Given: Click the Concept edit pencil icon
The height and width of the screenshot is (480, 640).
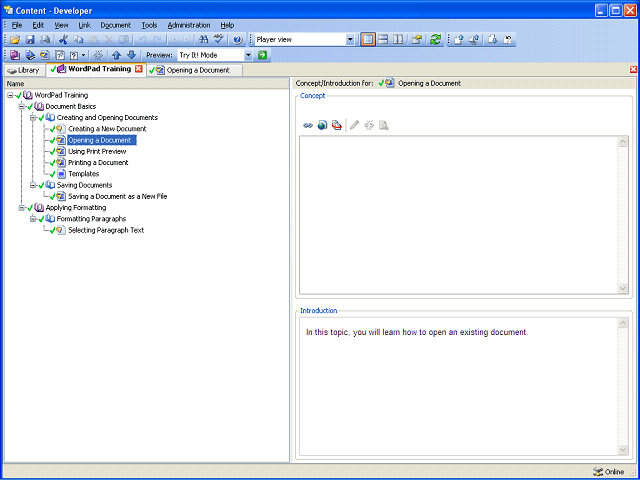Looking at the screenshot, I should click(354, 125).
